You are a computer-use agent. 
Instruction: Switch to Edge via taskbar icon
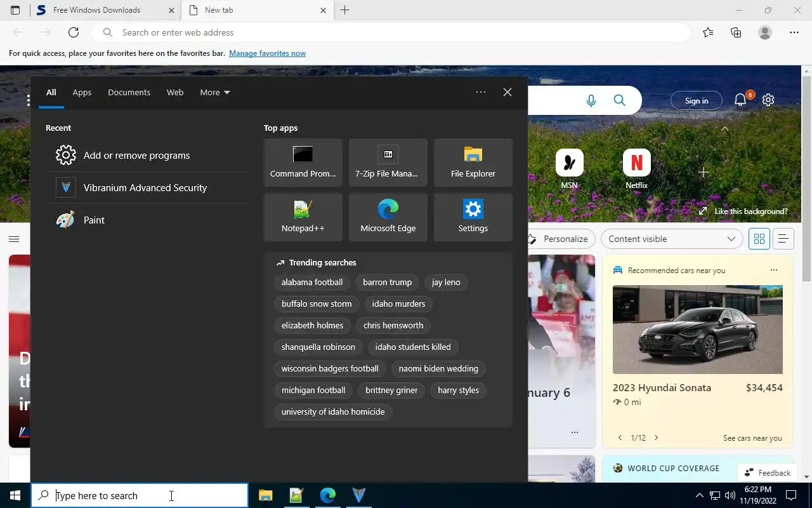click(327, 495)
